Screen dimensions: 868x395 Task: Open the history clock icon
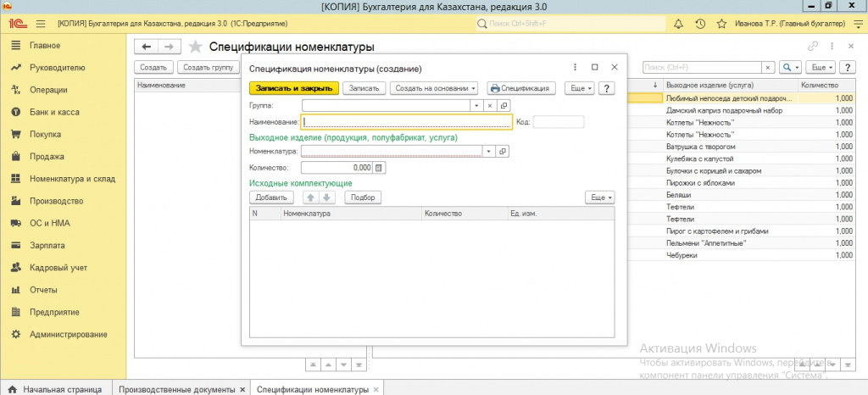699,24
